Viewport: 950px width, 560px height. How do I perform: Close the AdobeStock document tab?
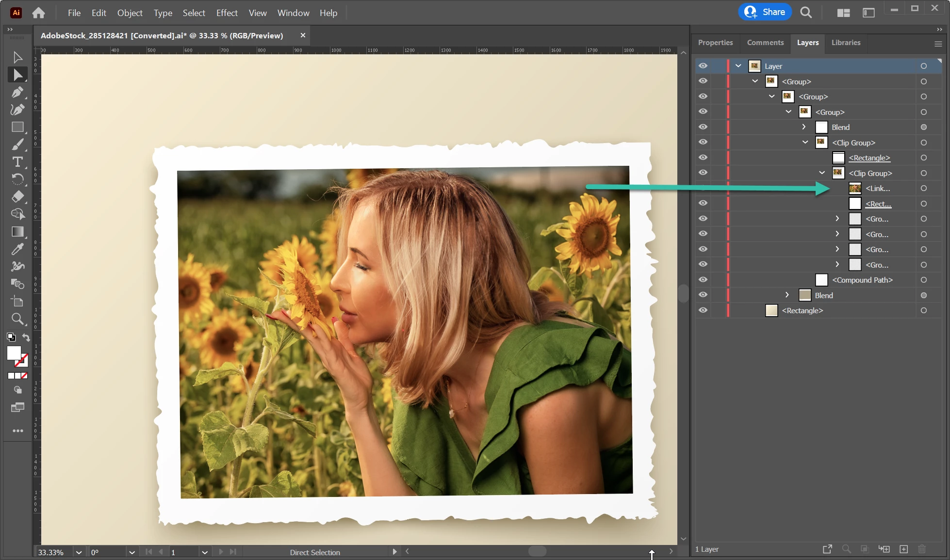pyautogui.click(x=303, y=35)
